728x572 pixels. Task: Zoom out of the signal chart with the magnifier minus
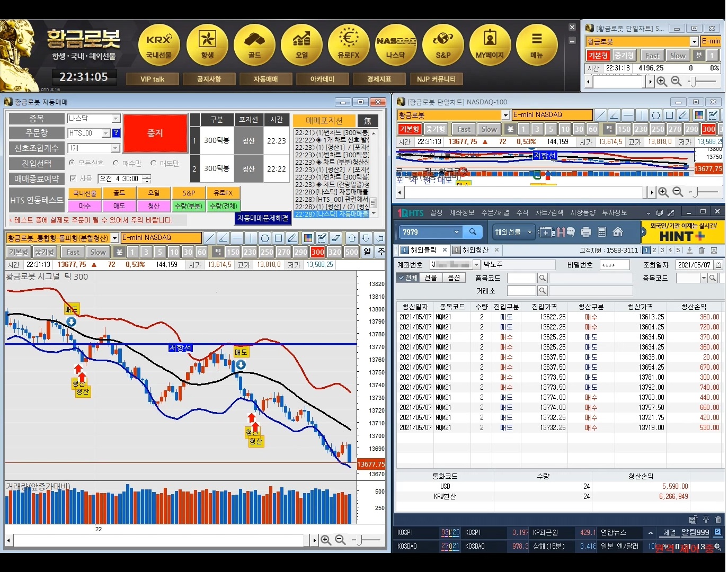340,540
